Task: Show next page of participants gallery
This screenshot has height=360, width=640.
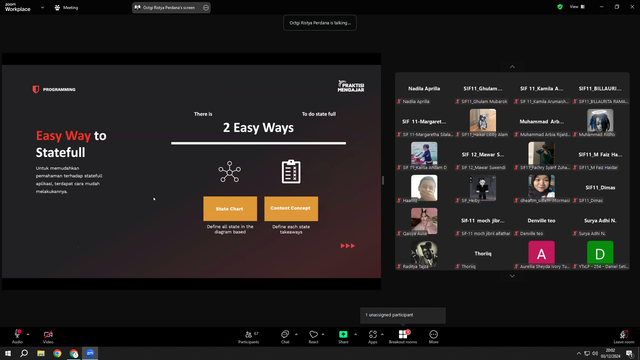Action: 512,276
